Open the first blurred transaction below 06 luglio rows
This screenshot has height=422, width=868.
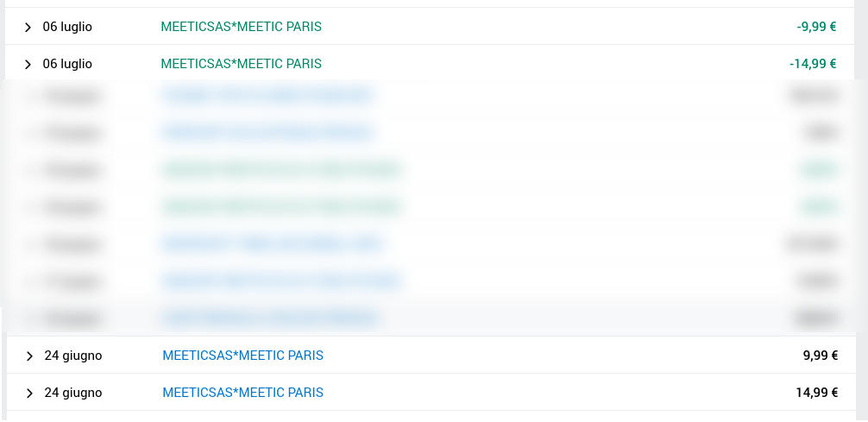point(267,95)
